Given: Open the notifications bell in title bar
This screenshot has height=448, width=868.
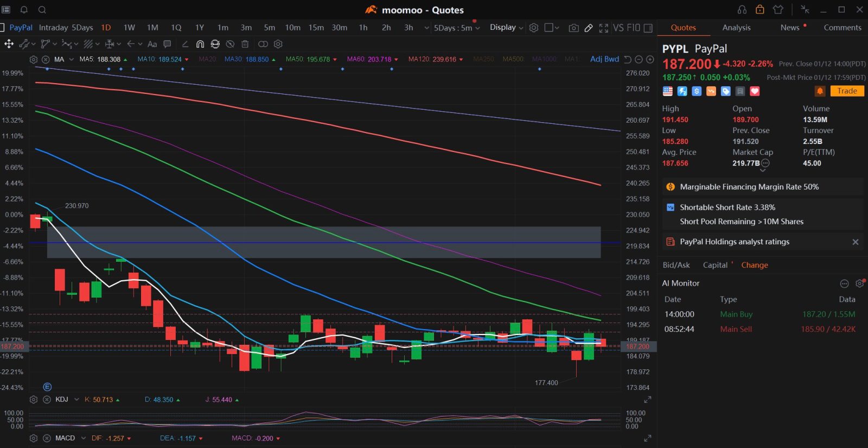Looking at the screenshot, I should (24, 10).
